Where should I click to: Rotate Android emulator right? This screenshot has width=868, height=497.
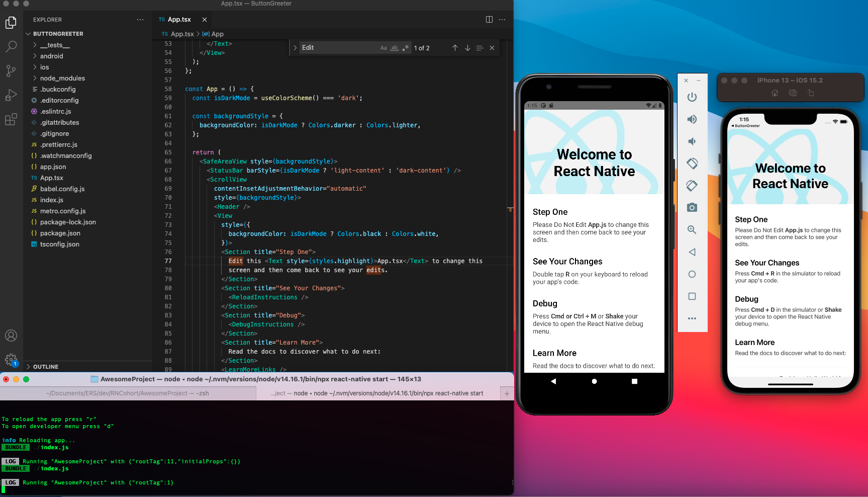click(x=692, y=186)
